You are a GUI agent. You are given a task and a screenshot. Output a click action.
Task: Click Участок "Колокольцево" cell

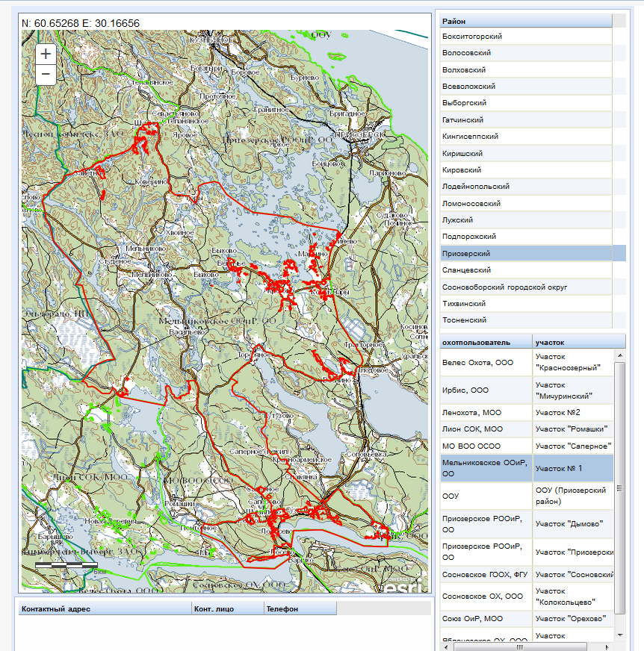coord(573,597)
